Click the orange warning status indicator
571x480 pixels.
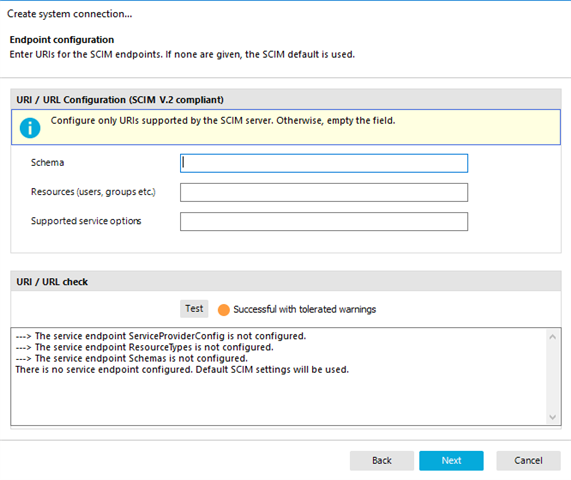click(223, 310)
